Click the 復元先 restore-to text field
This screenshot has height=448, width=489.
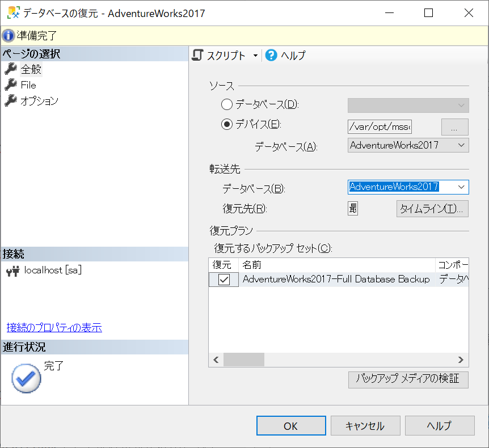pyautogui.click(x=353, y=208)
